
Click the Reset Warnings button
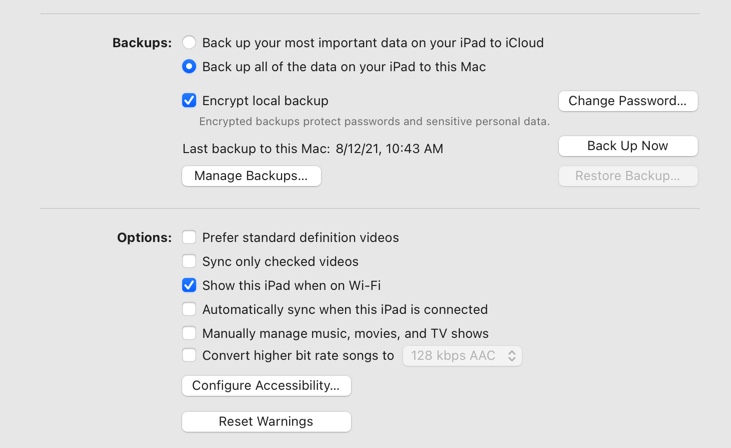point(266,422)
